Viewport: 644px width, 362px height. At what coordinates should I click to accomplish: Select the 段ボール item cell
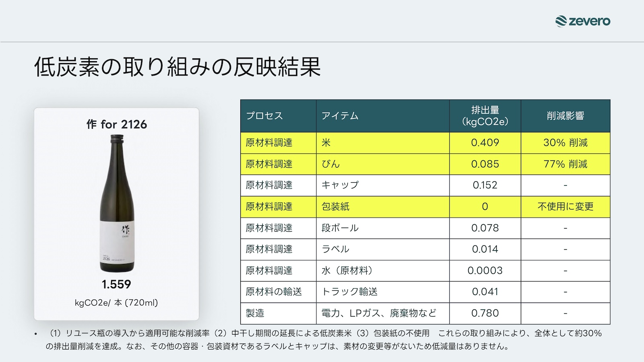coord(340,228)
